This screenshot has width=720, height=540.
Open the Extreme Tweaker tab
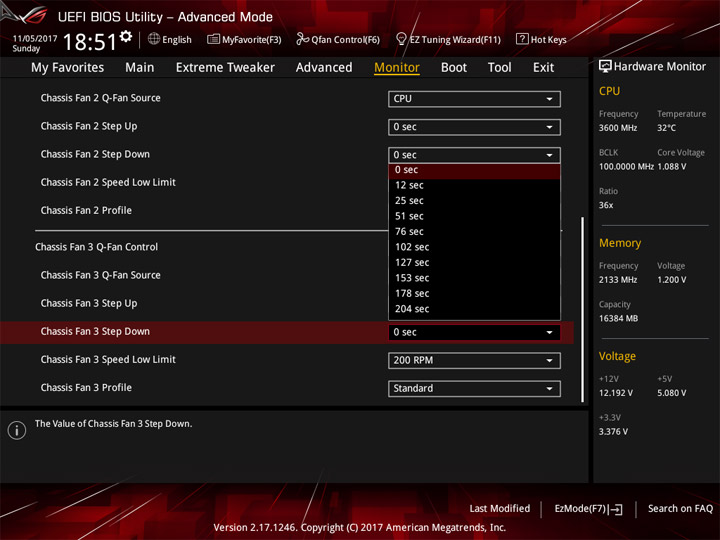[225, 68]
